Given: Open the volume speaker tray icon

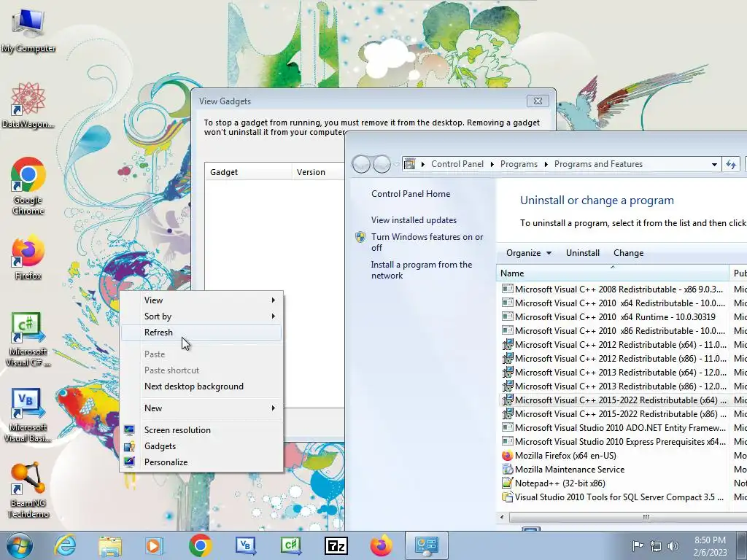Looking at the screenshot, I should click(673, 546).
